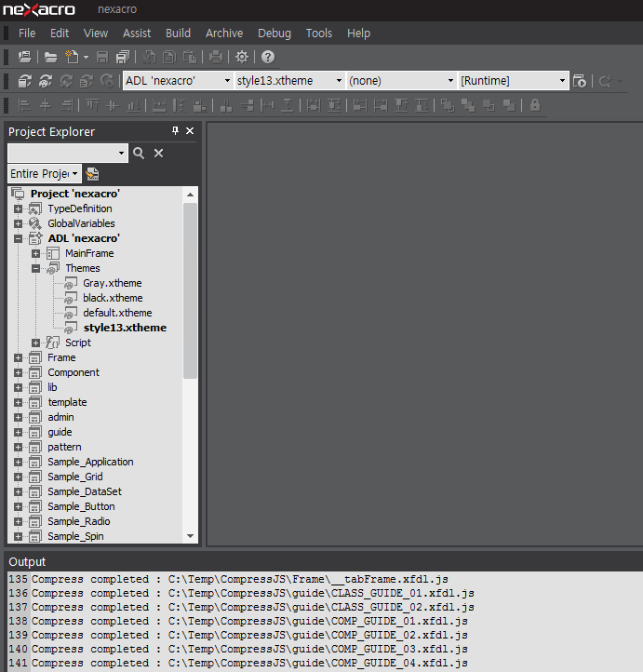Click the Project Explorer scroll-up arrow
643x672 pixels.
pyautogui.click(x=190, y=195)
